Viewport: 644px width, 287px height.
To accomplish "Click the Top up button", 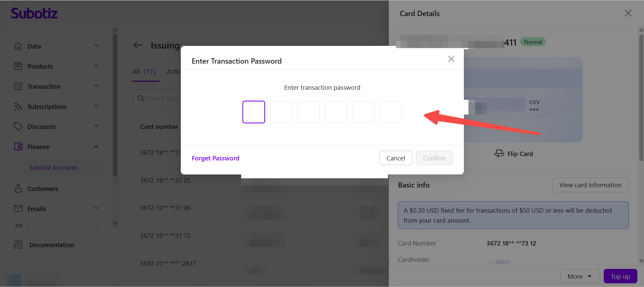I will coord(620,276).
